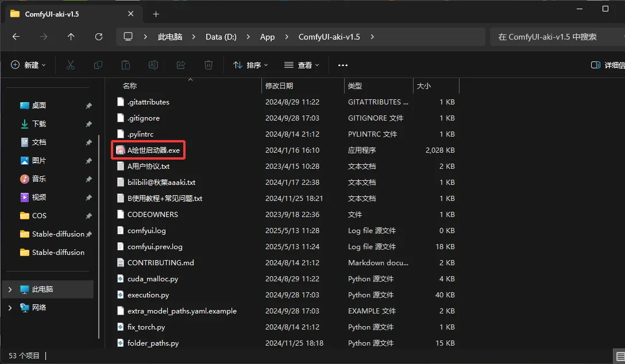Click the search box for ComfyUI-aki-v1.5

point(551,37)
